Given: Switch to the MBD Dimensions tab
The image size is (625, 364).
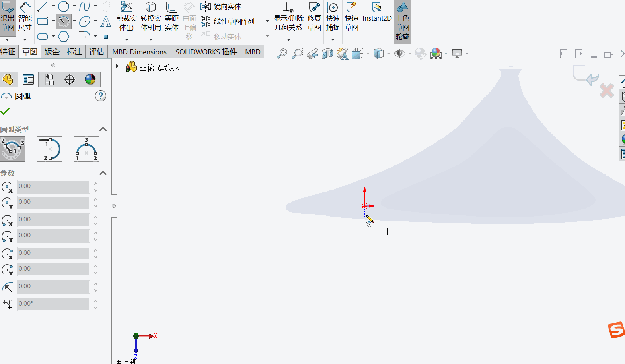Looking at the screenshot, I should 140,52.
